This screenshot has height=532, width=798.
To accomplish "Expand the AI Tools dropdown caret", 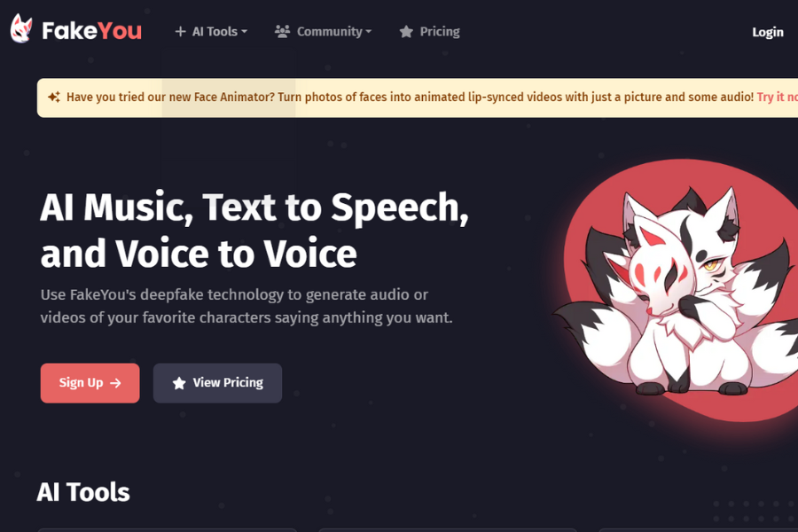I will [x=245, y=32].
